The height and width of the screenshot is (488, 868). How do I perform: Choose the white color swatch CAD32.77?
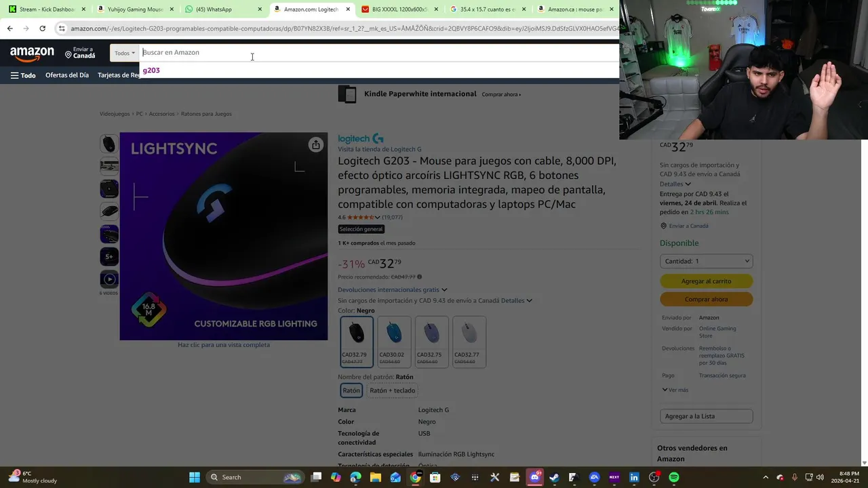pos(469,342)
